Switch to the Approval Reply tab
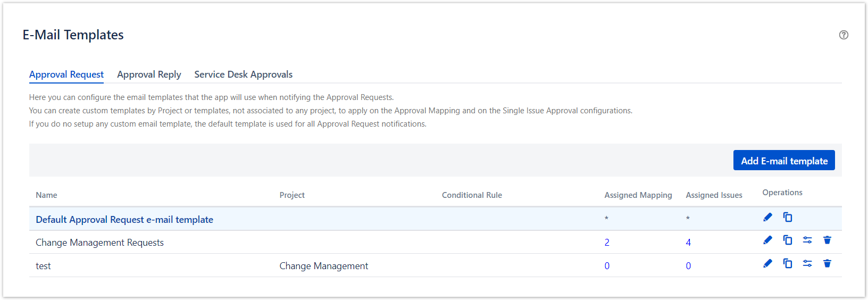 [149, 74]
